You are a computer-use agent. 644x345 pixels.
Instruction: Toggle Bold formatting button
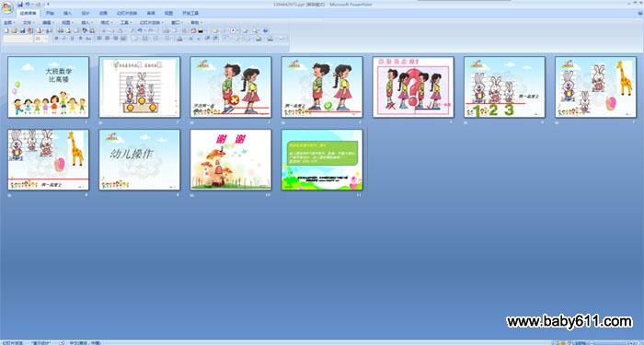pos(56,39)
